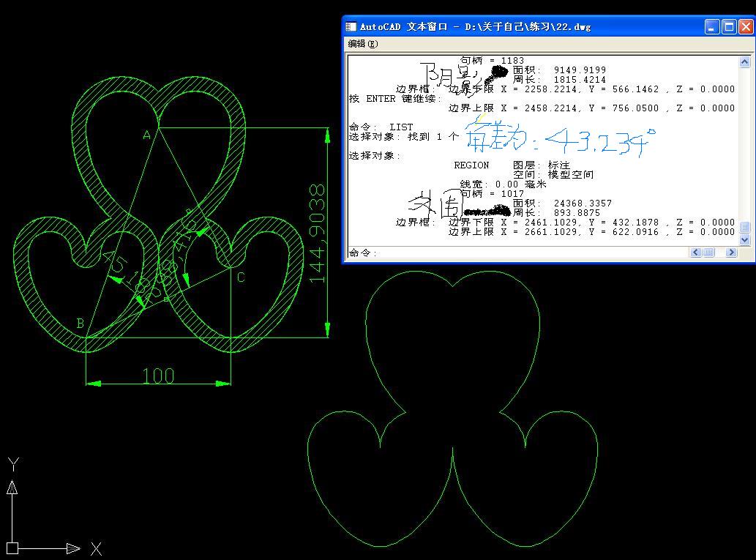This screenshot has width=756, height=560.
Task: Click the '图层: 标注' layer line
Action: tap(541, 165)
